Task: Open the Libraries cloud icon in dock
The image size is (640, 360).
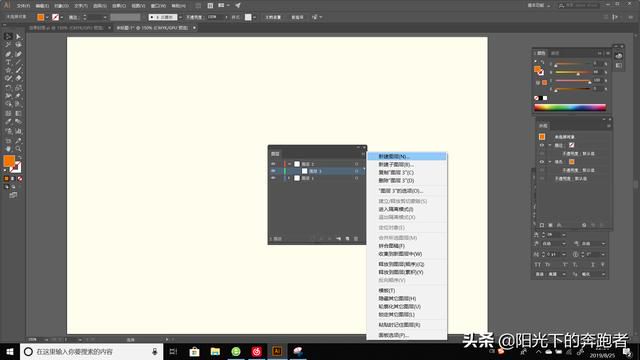Action: pyautogui.click(x=619, y=56)
